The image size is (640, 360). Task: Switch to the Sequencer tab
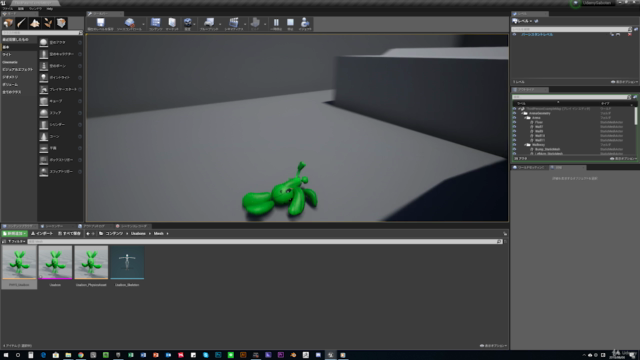(55, 226)
